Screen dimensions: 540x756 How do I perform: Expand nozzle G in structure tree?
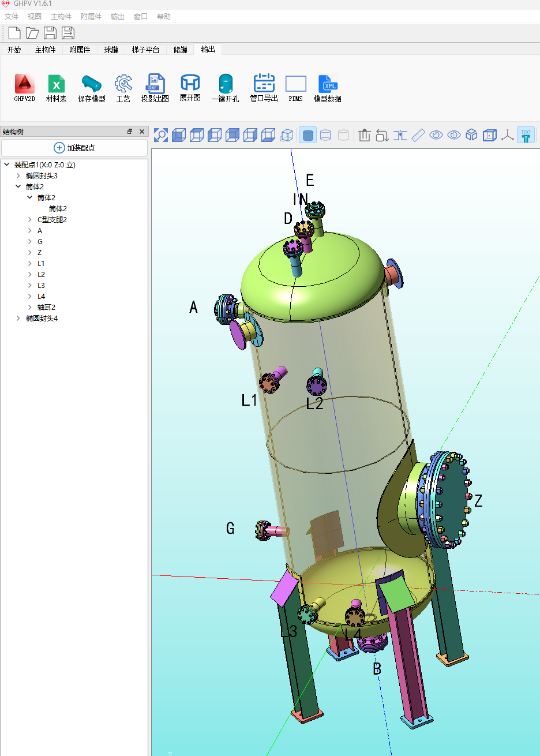click(30, 241)
